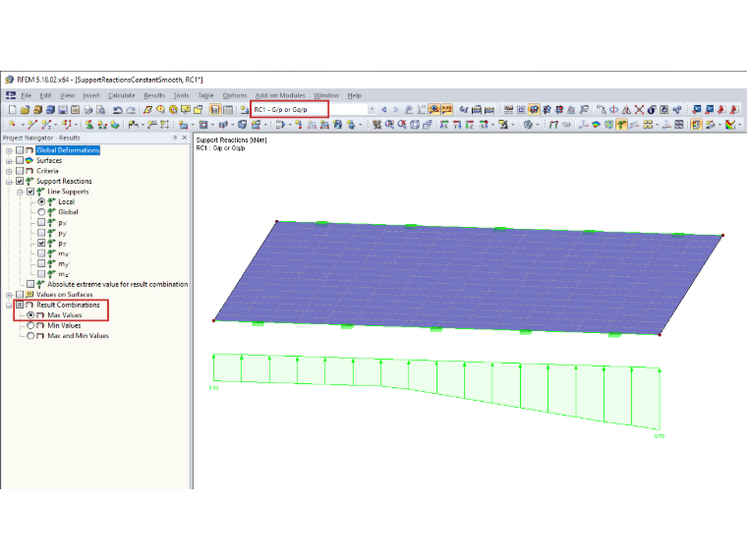Enable the my' moment checkbox
747x560 pixels.
coord(41,263)
